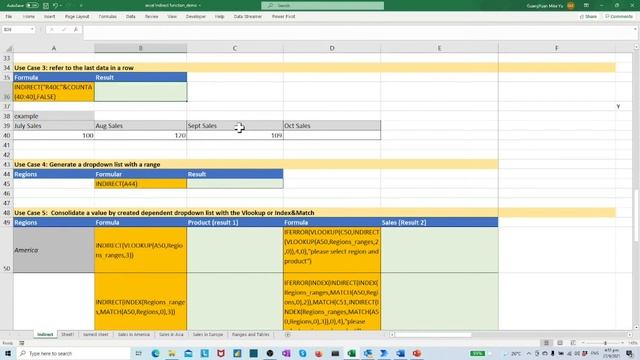
Task: Open the View ribbon tab
Action: click(172, 17)
